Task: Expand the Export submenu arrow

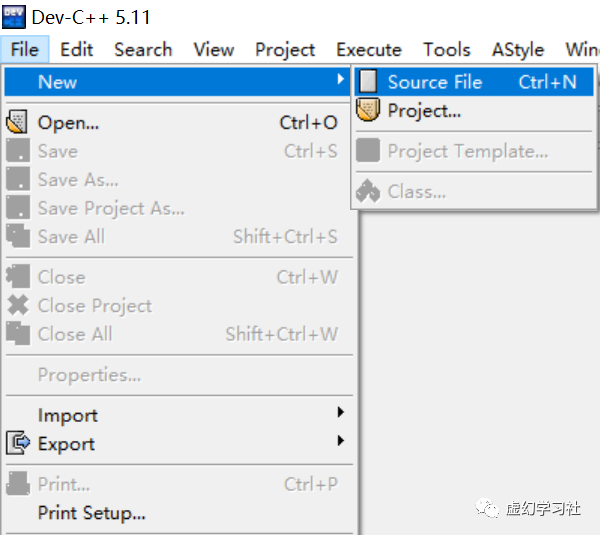Action: point(341,442)
